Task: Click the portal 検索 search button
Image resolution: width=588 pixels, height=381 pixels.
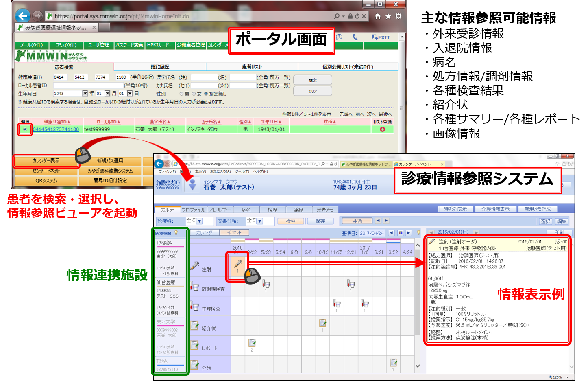Action: click(313, 80)
